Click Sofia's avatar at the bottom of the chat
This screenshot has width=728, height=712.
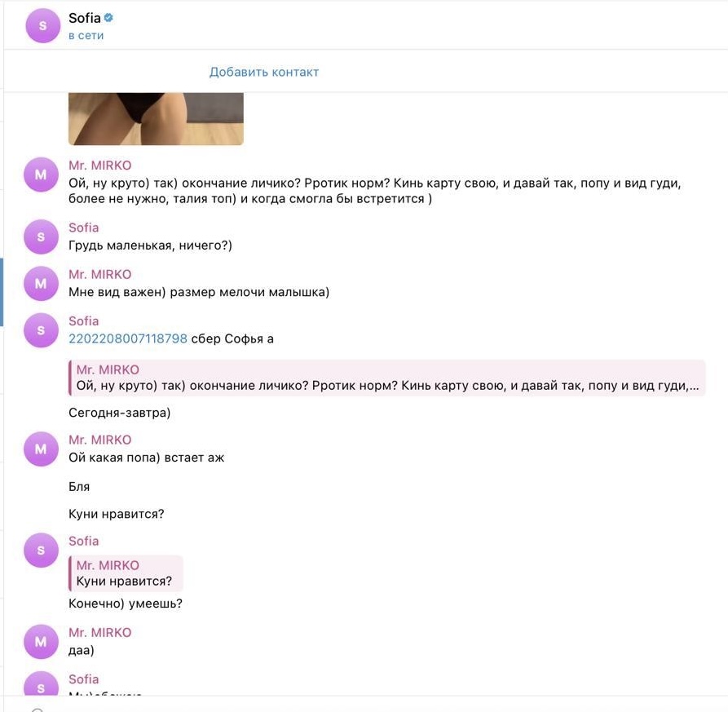41,683
